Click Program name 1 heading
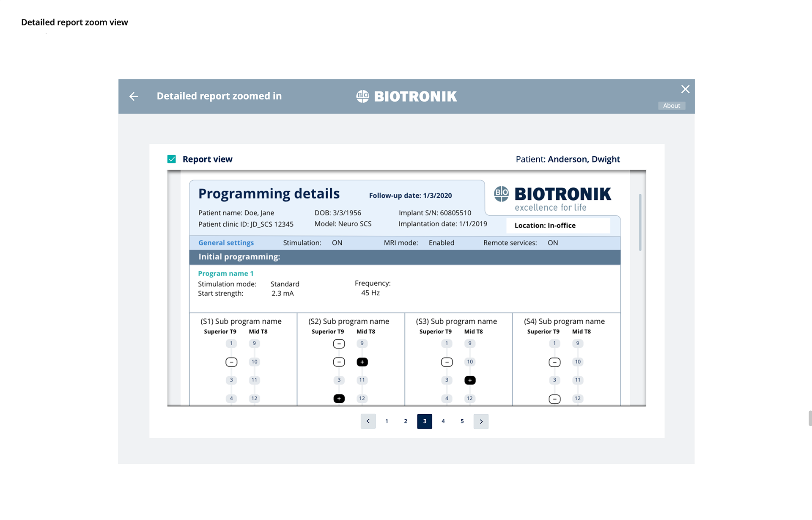812x520 pixels. 225,274
